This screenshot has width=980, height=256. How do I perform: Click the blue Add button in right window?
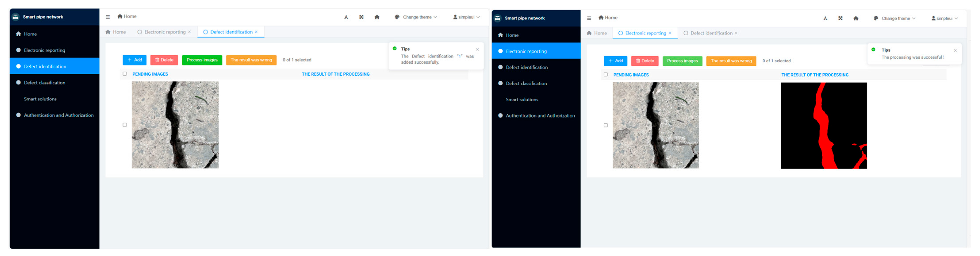tap(615, 61)
